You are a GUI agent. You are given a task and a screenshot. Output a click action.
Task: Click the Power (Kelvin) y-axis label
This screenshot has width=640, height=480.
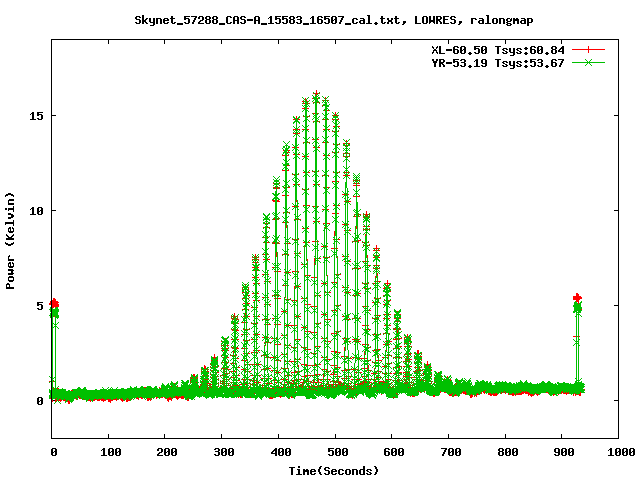coord(10,241)
